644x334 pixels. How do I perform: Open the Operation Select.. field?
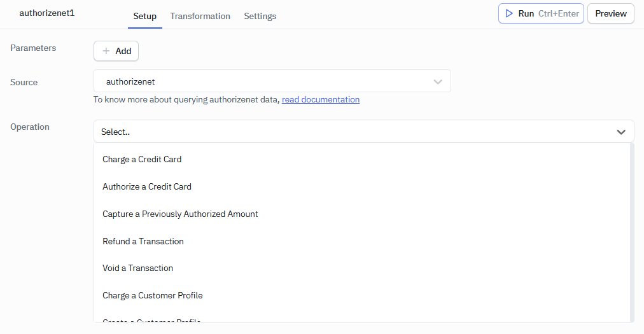click(x=363, y=132)
